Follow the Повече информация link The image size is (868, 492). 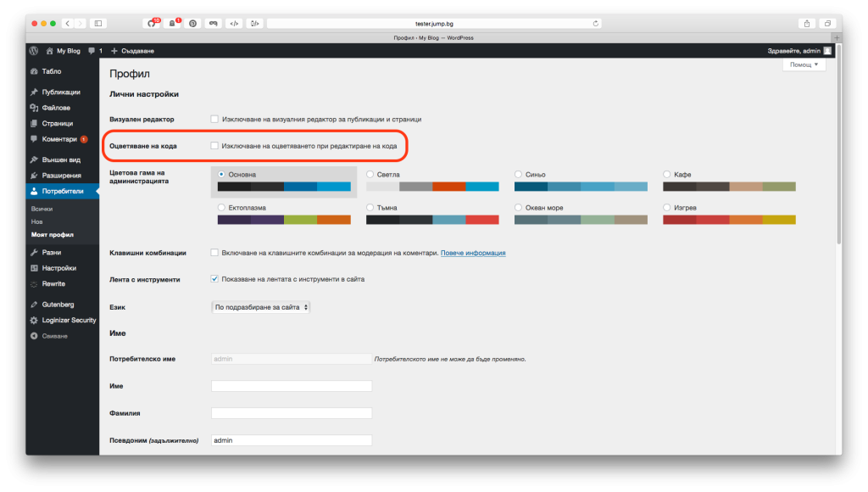point(475,252)
